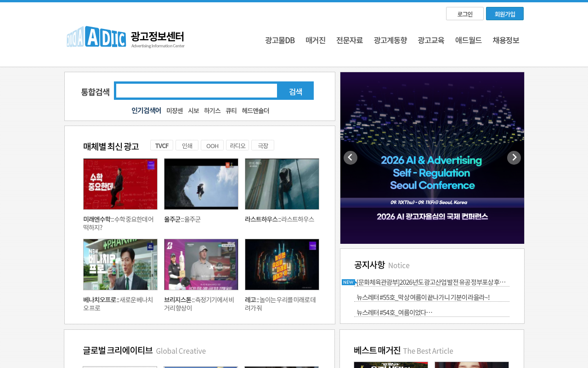This screenshot has width=588, height=368.
Task: Select the TVCF media tab
Action: point(162,145)
